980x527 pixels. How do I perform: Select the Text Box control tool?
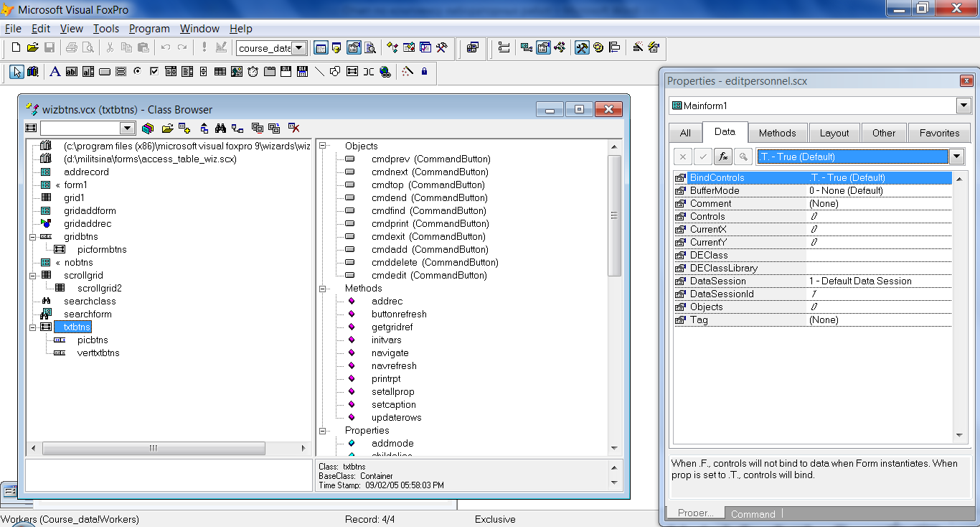pyautogui.click(x=71, y=72)
